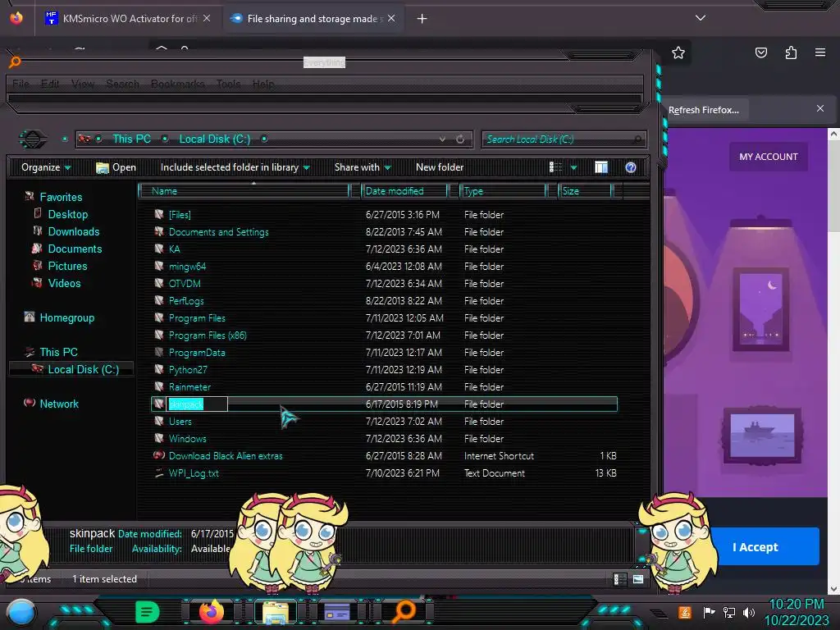
Task: Select This PC in the navigation pane
Action: pos(58,352)
